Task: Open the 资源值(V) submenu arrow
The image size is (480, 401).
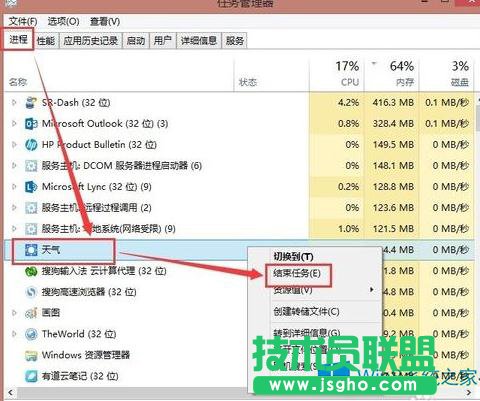Action: tap(372, 290)
